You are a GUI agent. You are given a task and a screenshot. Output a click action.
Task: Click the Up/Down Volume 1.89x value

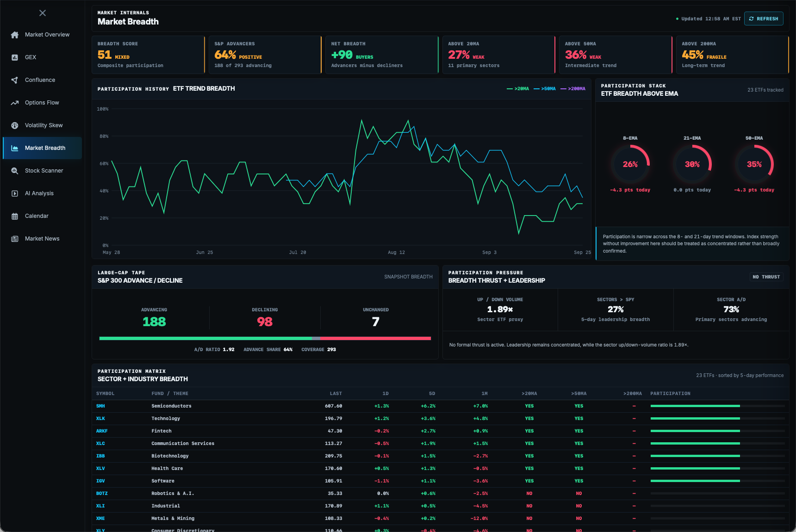tap(500, 309)
